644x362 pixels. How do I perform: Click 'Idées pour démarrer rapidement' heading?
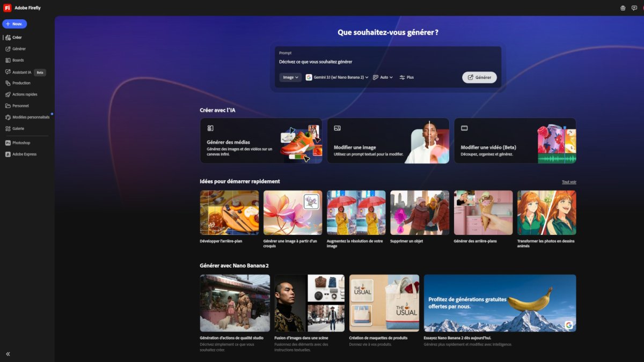[x=240, y=181]
